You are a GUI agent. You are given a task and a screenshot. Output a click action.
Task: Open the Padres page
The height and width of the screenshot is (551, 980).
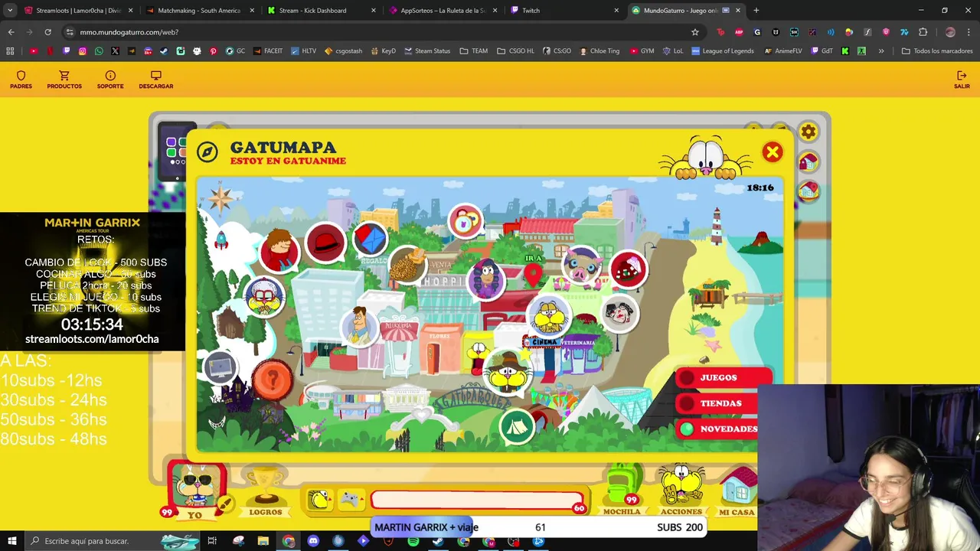tap(21, 80)
